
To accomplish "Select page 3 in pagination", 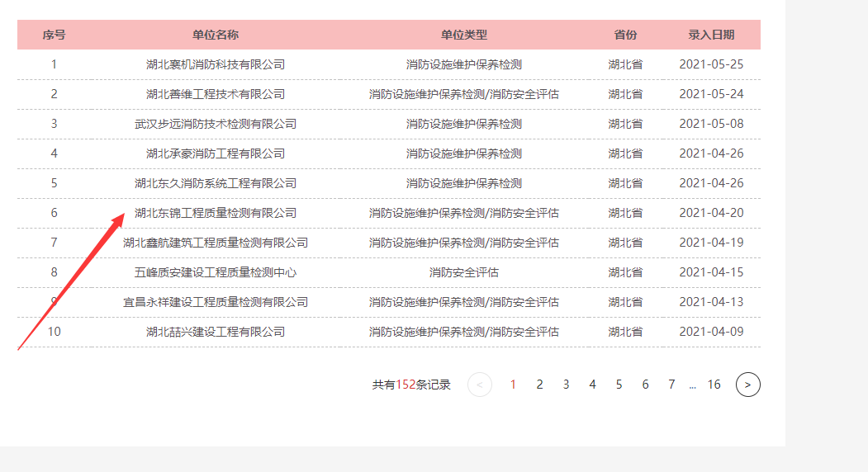I will pyautogui.click(x=566, y=385).
